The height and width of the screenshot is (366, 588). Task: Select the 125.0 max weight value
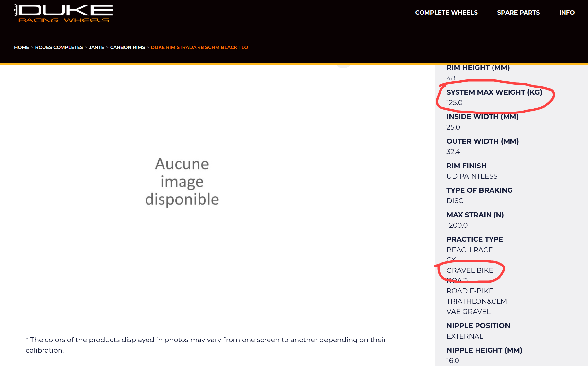(454, 103)
